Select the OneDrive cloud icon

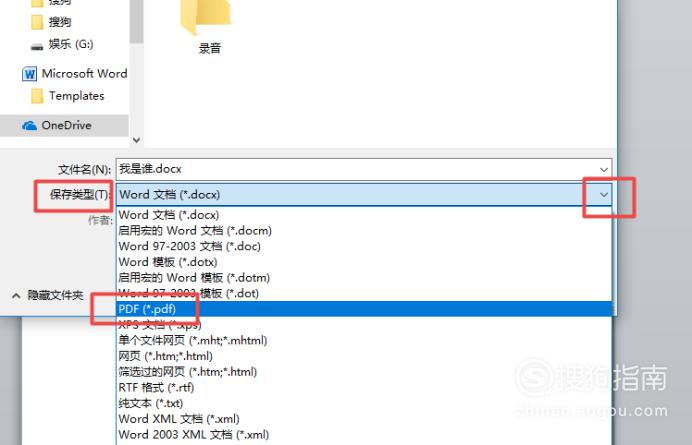[30, 126]
